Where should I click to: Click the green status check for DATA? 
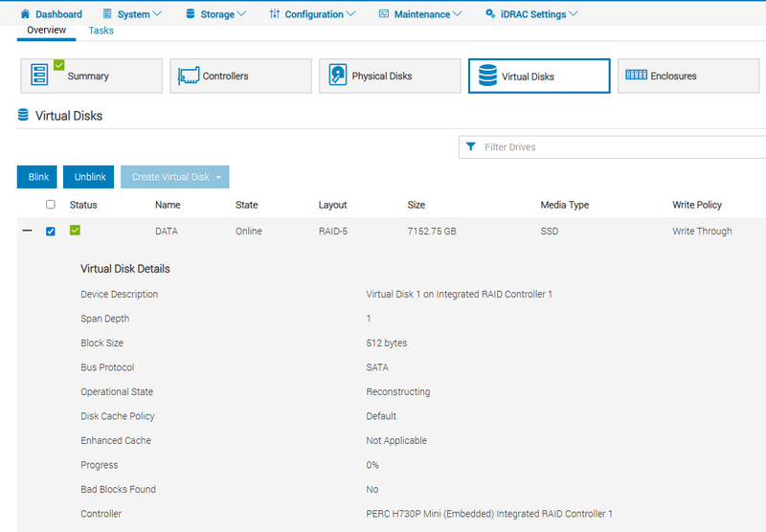pos(75,231)
